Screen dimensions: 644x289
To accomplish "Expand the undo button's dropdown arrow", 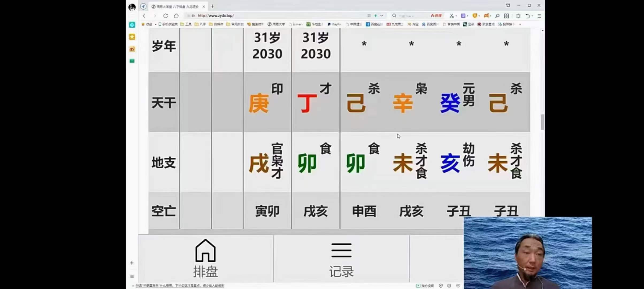I will point(532,16).
